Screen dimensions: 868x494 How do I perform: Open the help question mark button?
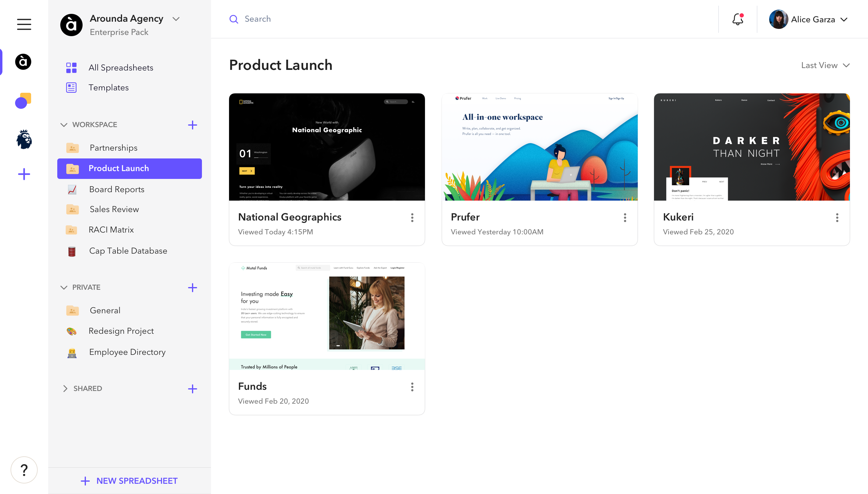tap(24, 470)
